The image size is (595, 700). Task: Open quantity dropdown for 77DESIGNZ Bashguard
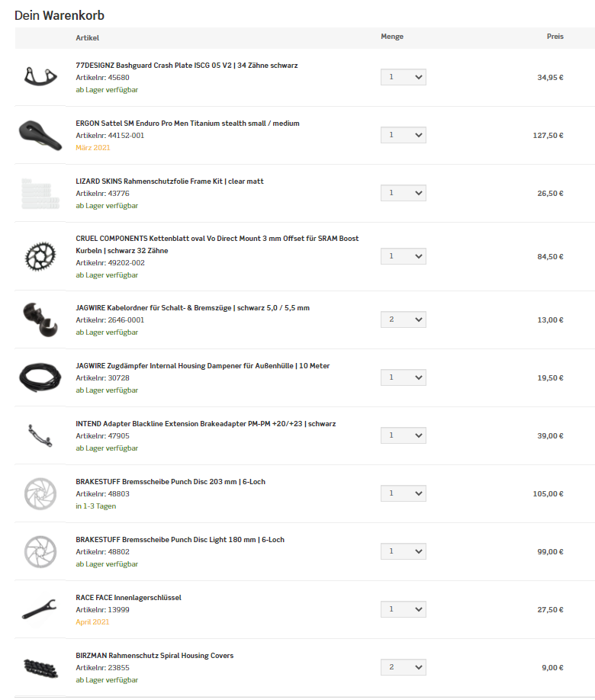coord(404,78)
